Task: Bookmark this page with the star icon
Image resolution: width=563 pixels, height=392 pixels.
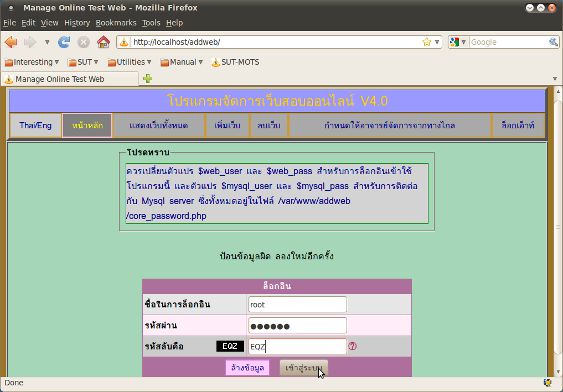Action: [x=427, y=42]
